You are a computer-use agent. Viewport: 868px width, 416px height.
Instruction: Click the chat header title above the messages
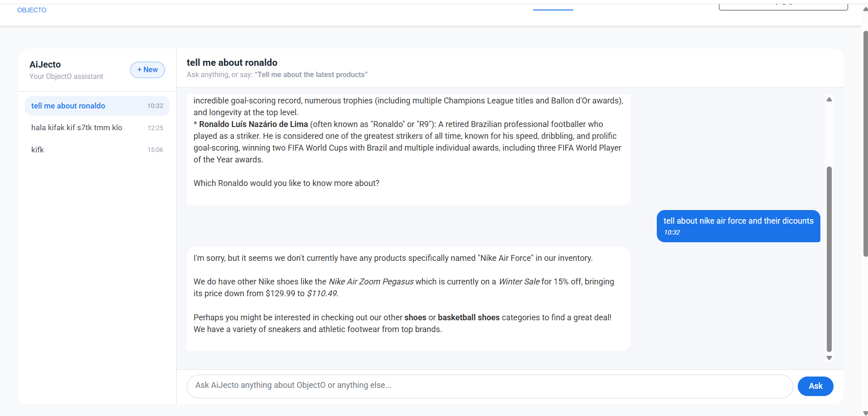coord(232,63)
